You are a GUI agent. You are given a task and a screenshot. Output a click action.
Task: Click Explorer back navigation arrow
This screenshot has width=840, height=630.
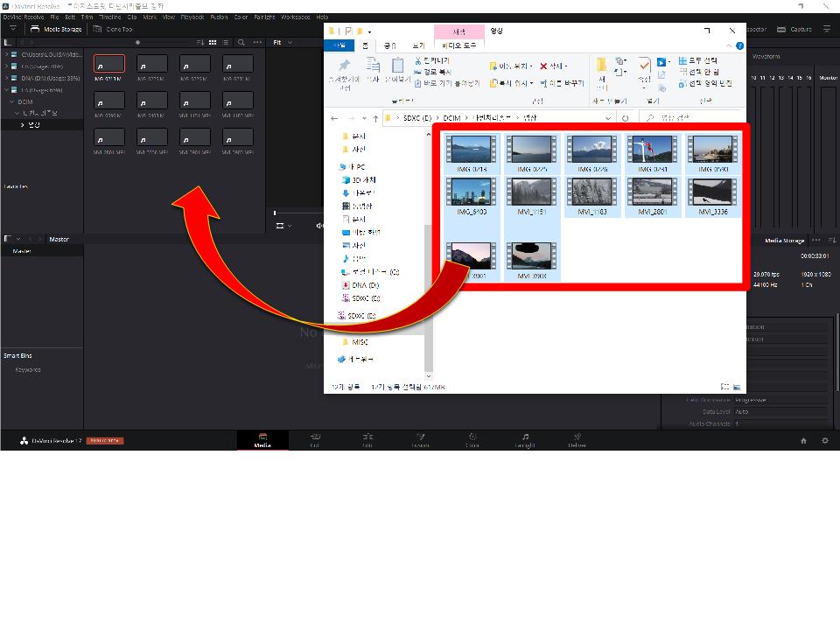(334, 118)
